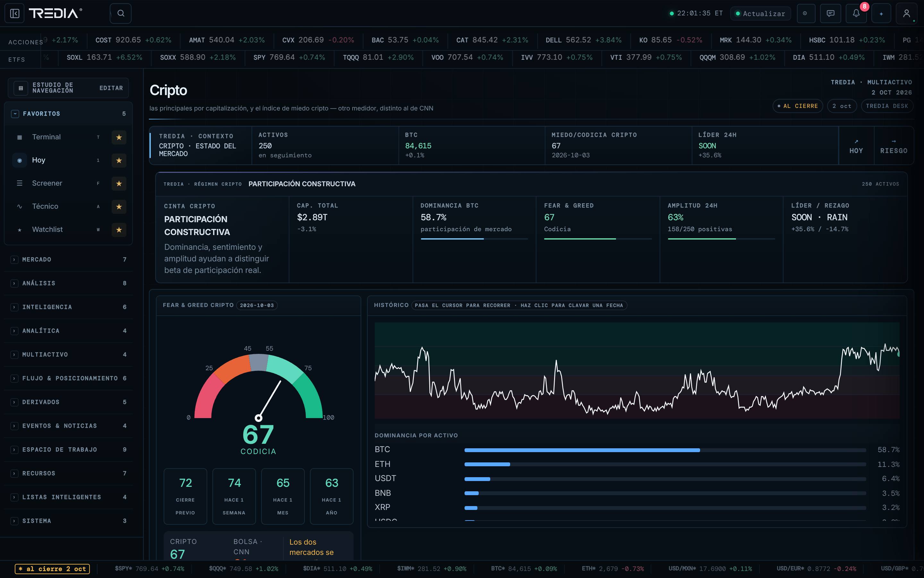Go to the Riesgo context link

tap(894, 146)
